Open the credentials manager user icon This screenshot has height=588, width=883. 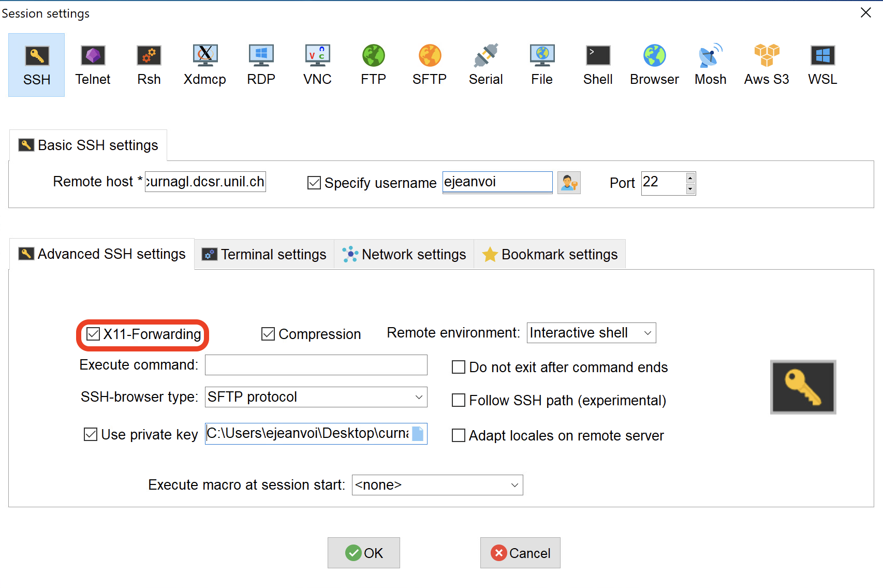point(569,183)
